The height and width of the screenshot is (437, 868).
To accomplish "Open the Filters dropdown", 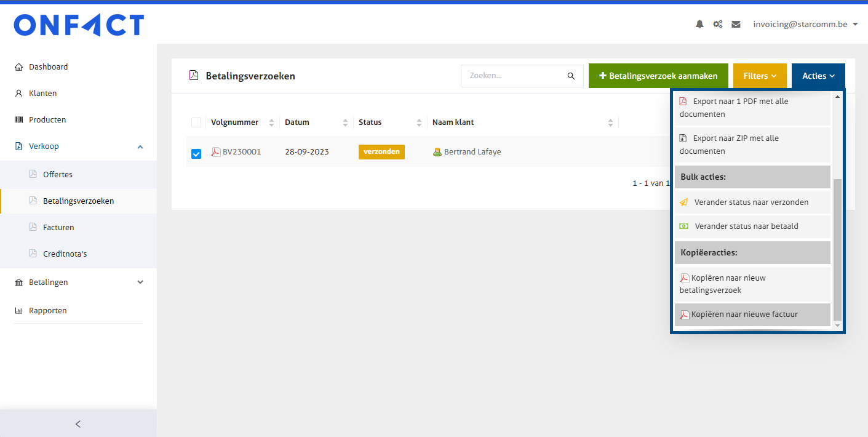I will [x=760, y=76].
